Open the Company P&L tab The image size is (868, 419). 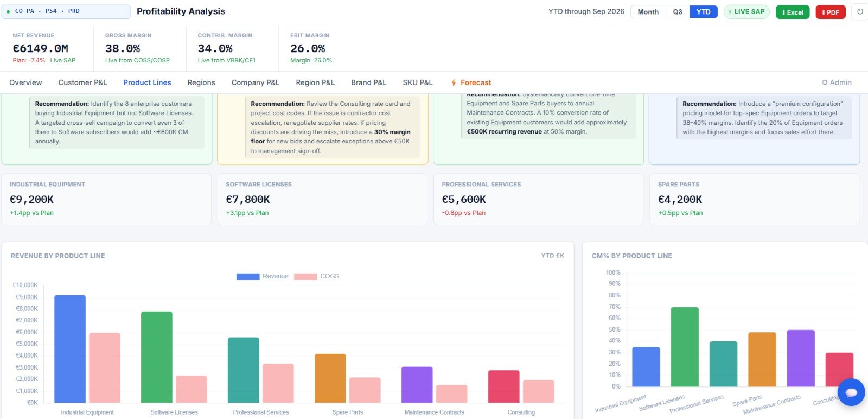click(256, 82)
